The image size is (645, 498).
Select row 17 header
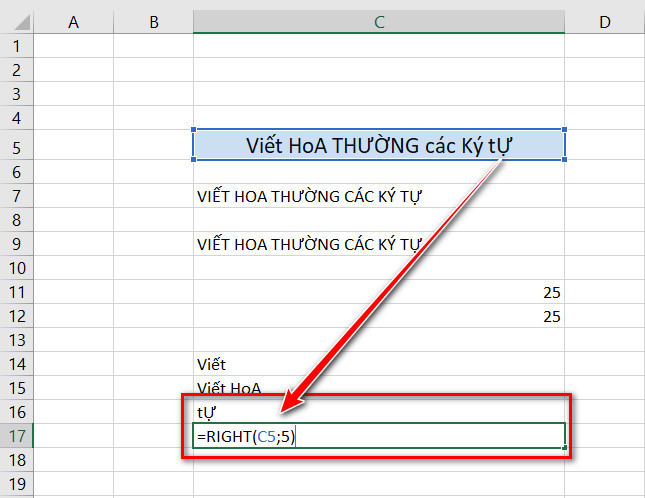(17, 436)
